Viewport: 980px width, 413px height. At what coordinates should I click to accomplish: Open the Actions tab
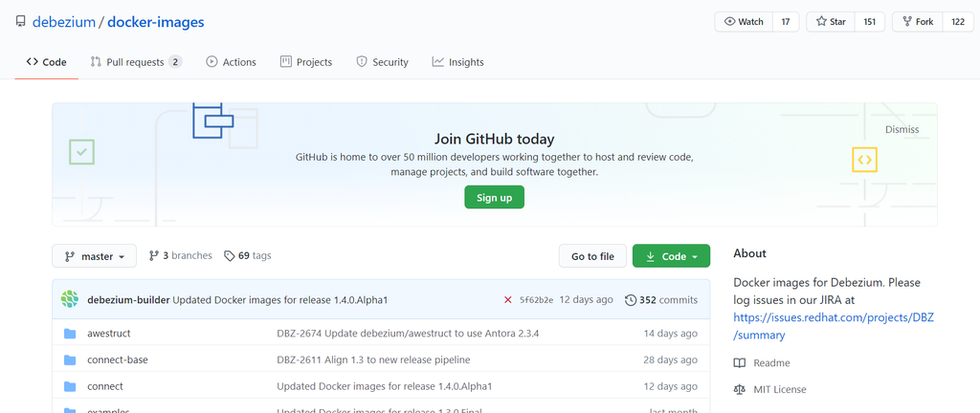click(x=231, y=62)
